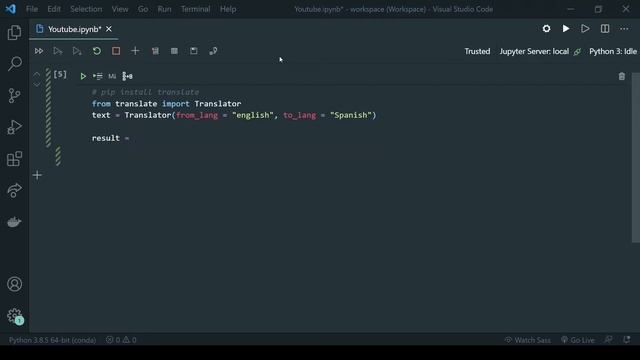Open the File menu
This screenshot has height=360, width=640.
click(x=32, y=9)
